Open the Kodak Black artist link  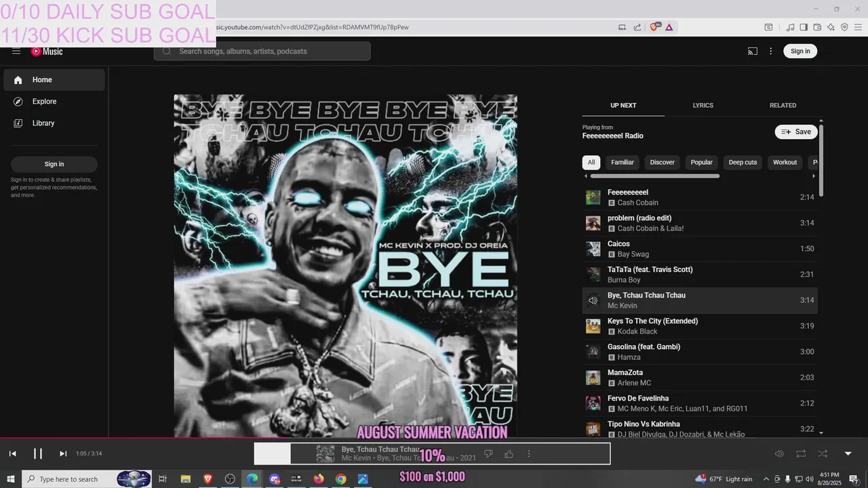click(x=637, y=331)
